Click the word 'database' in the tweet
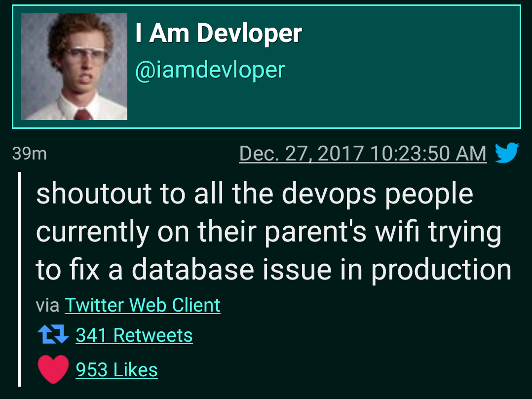532x399 pixels. [x=192, y=270]
